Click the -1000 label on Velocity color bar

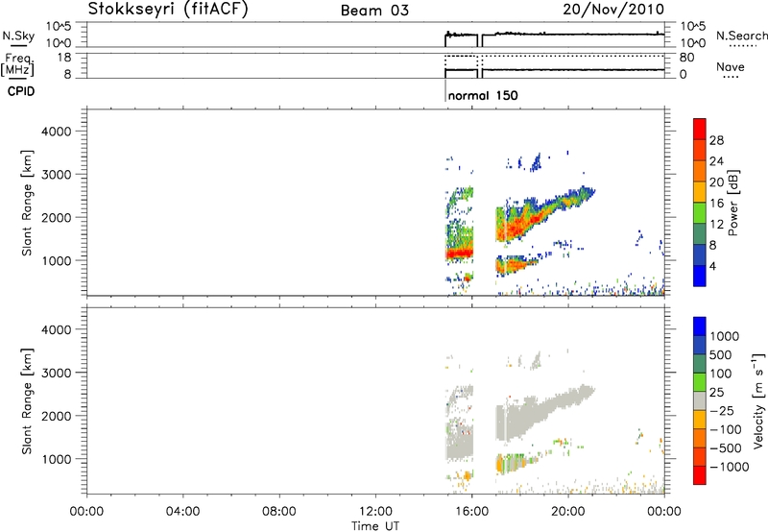[x=729, y=467]
